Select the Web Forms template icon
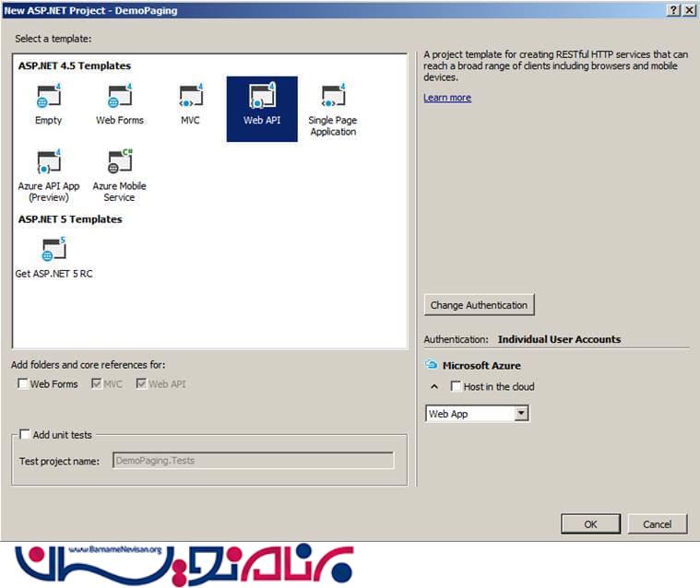Viewport: 700px width, 588px height. tap(120, 96)
